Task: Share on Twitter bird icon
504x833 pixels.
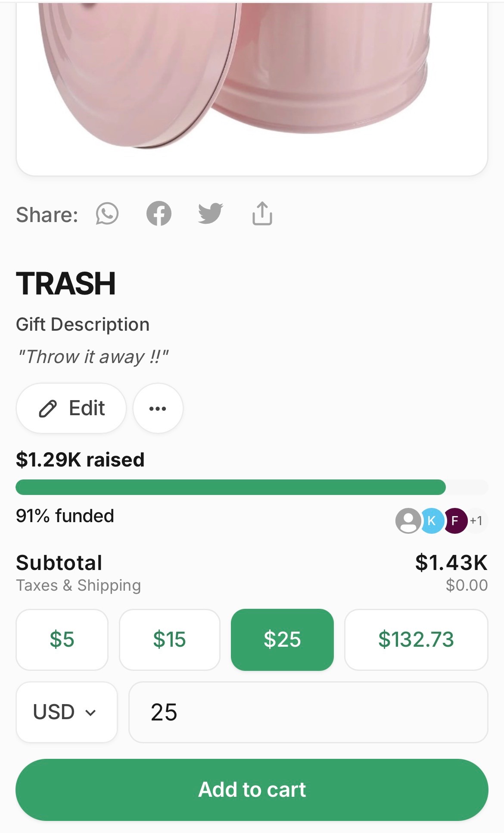Action: point(210,213)
